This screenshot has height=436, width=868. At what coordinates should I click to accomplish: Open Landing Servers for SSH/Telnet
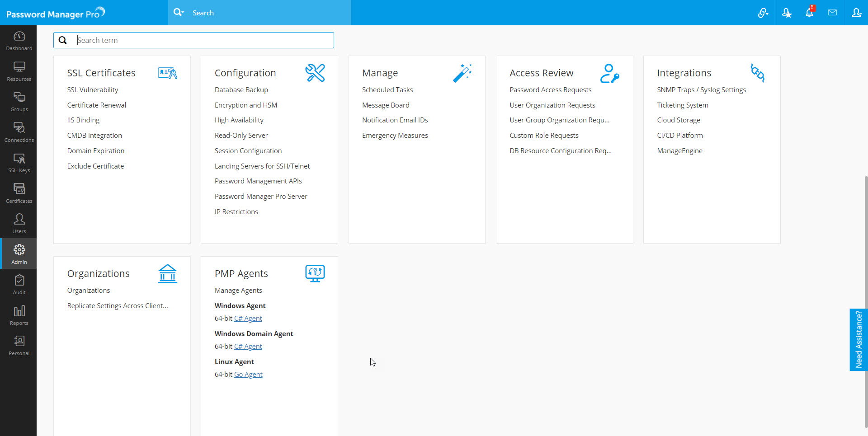[262, 166]
